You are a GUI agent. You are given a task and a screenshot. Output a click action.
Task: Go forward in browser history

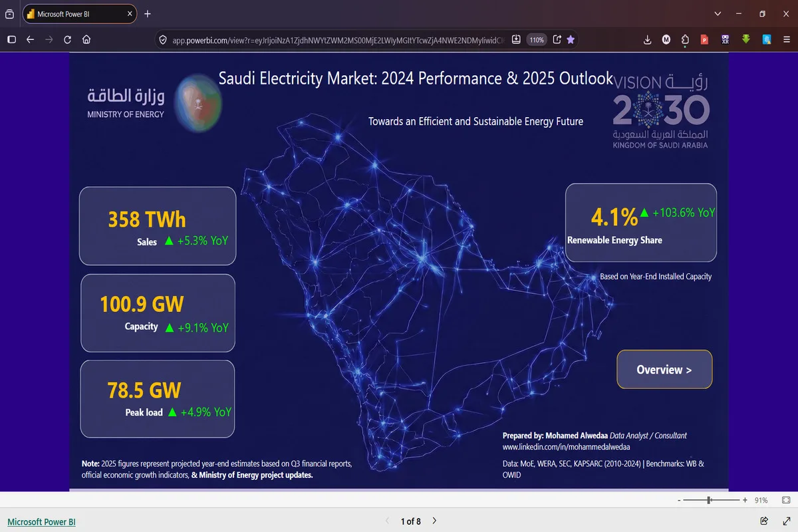click(x=49, y=40)
